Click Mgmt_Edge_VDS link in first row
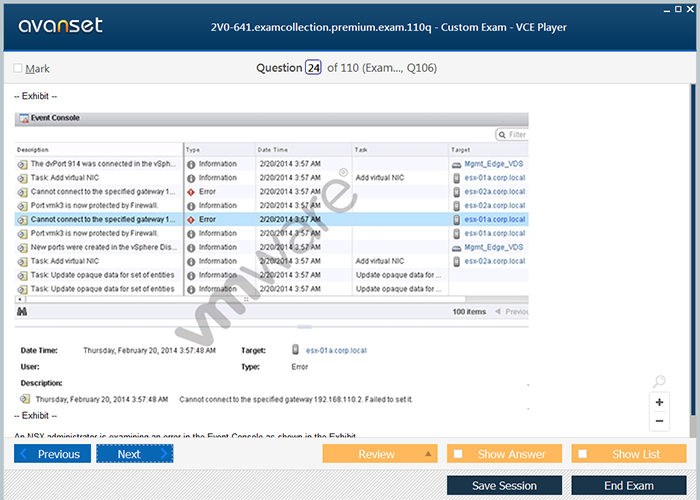The image size is (700, 500). (493, 164)
